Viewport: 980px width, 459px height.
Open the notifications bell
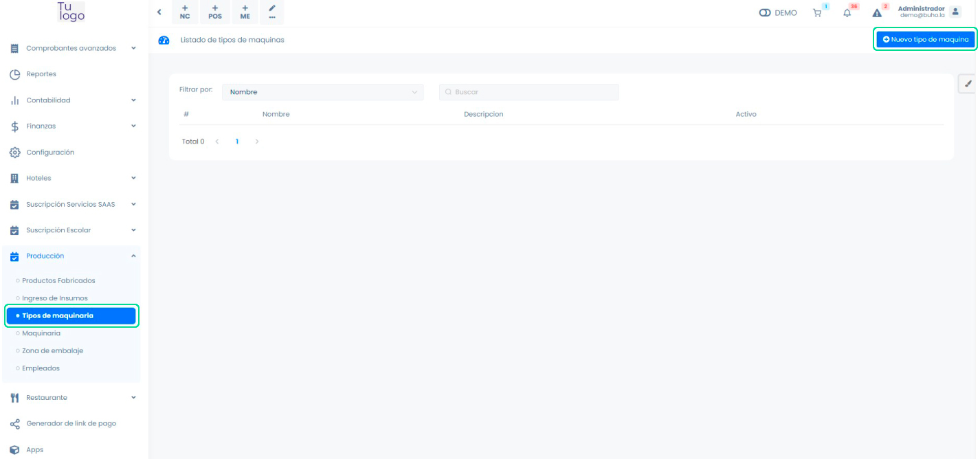pos(847,13)
